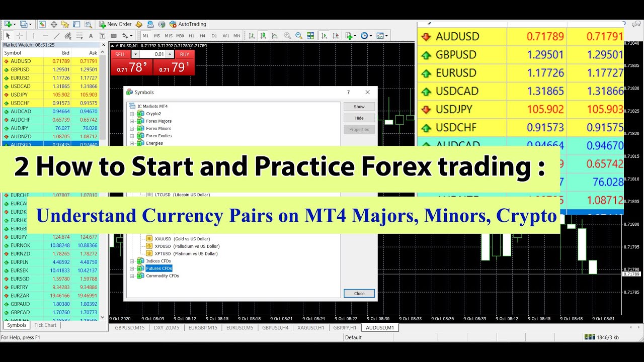Select the equidistant channel tool
644x362 pixels.
coord(68,36)
